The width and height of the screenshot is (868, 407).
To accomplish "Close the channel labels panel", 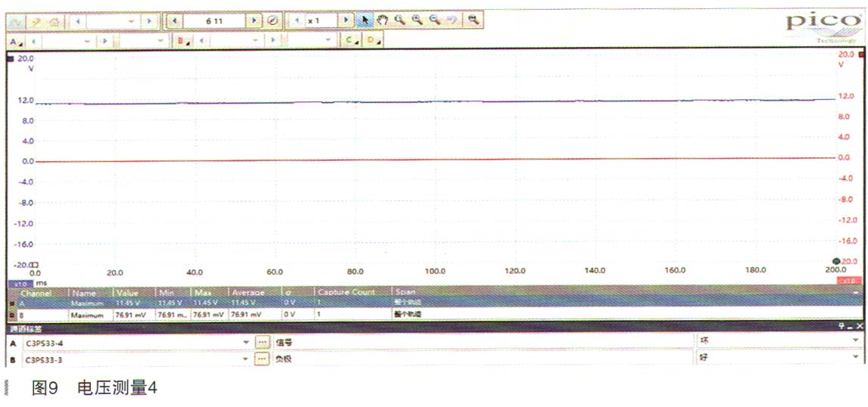I will click(x=859, y=327).
